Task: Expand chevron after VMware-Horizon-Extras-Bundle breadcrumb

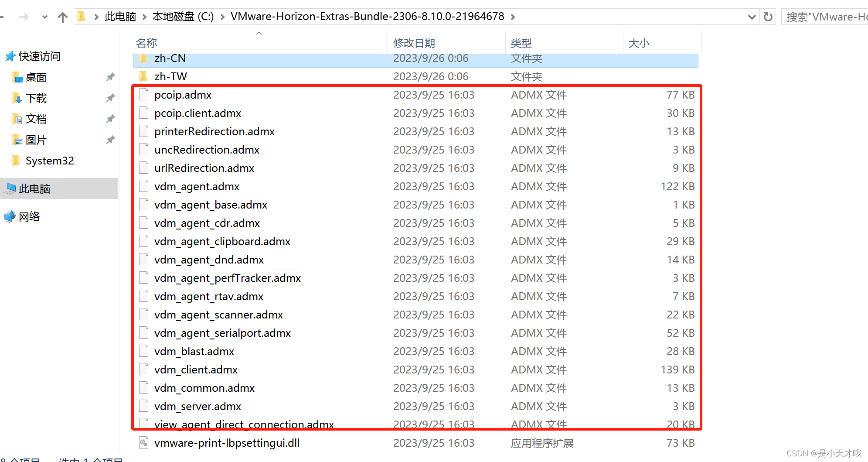Action: (x=513, y=17)
